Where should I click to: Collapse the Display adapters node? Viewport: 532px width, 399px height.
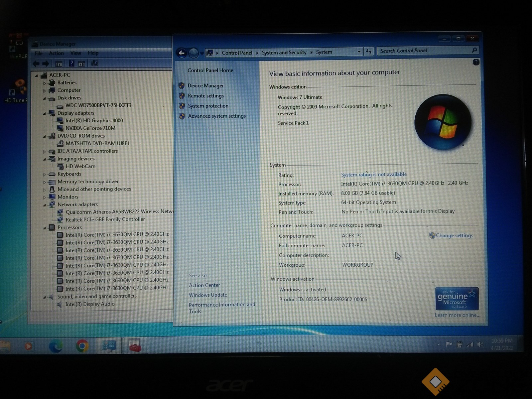click(44, 113)
